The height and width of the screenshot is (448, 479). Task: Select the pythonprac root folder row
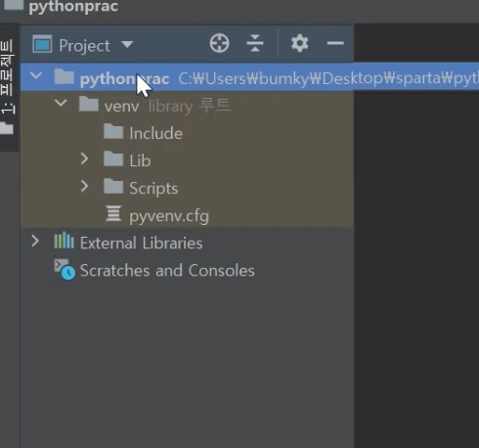[x=249, y=77]
